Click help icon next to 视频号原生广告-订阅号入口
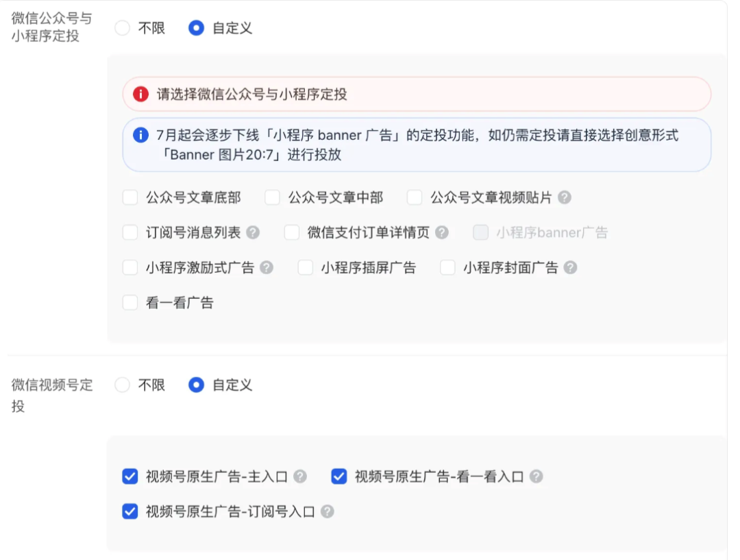The width and height of the screenshot is (740, 560). click(x=328, y=511)
